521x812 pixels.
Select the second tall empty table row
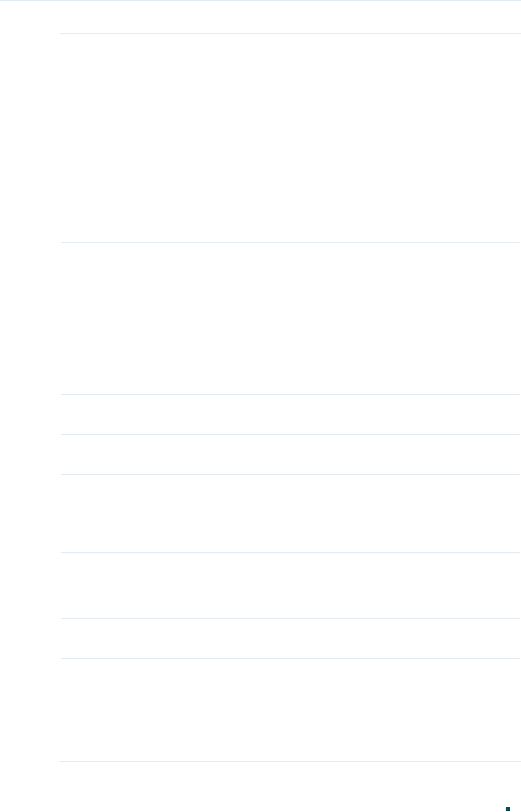click(x=290, y=318)
